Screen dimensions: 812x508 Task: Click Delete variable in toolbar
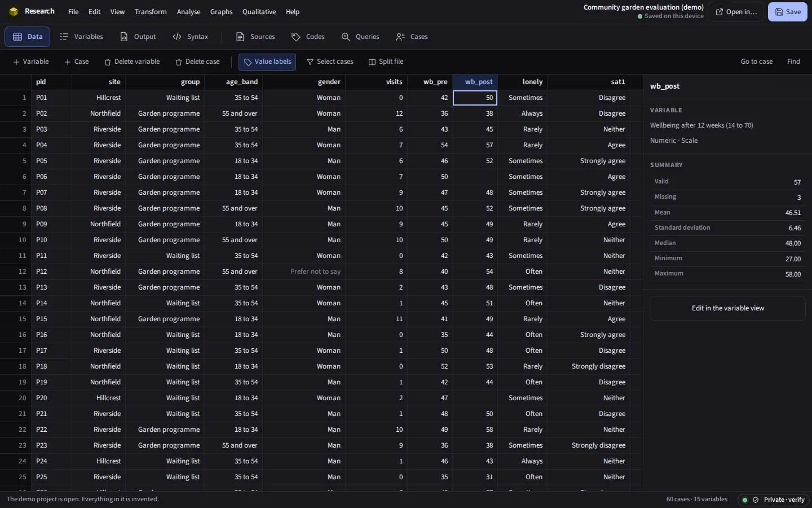pyautogui.click(x=132, y=62)
